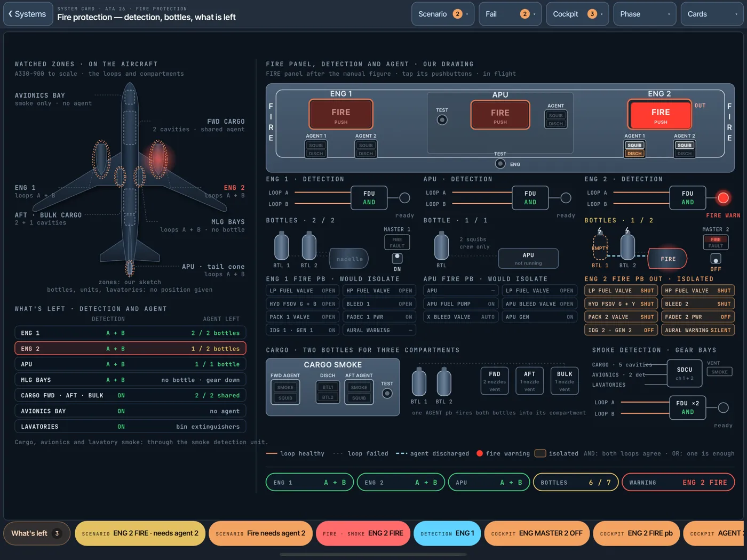The image size is (747, 560).
Task: Click the horizontal scrollbar at the bottom
Action: click(x=373, y=555)
